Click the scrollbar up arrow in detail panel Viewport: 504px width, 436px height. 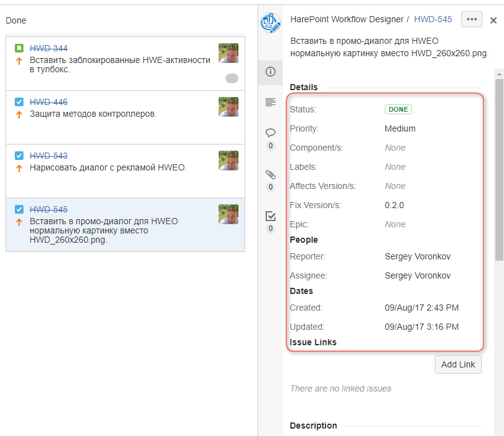pos(499,74)
